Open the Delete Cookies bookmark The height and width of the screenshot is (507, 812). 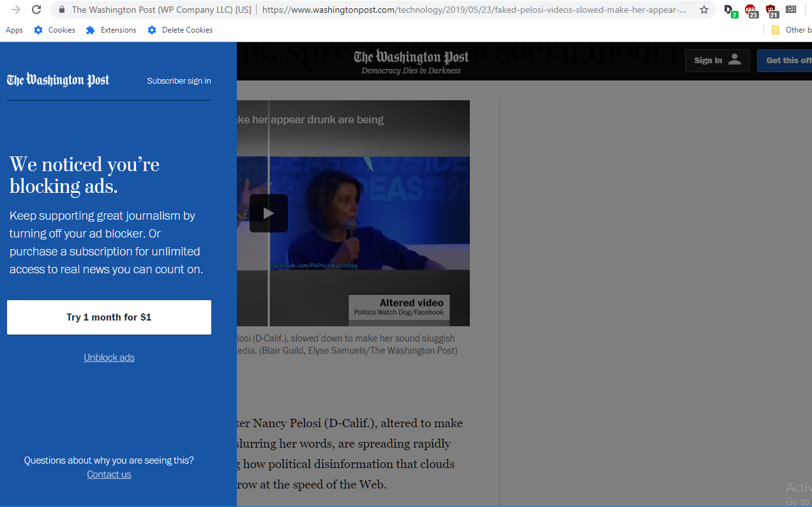[x=180, y=30]
